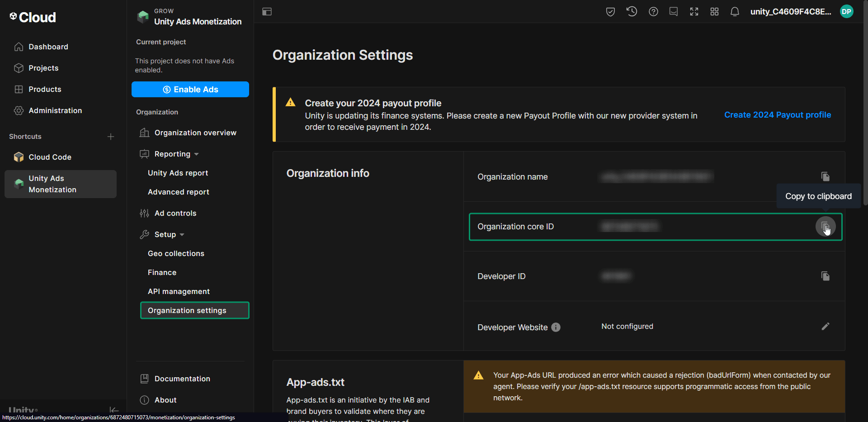The width and height of the screenshot is (868, 422).
Task: Open feedback with the chat bubble icon
Action: point(673,12)
